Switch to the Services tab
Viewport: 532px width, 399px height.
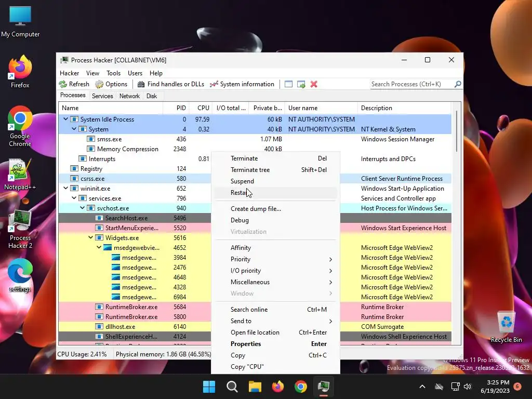coord(102,96)
